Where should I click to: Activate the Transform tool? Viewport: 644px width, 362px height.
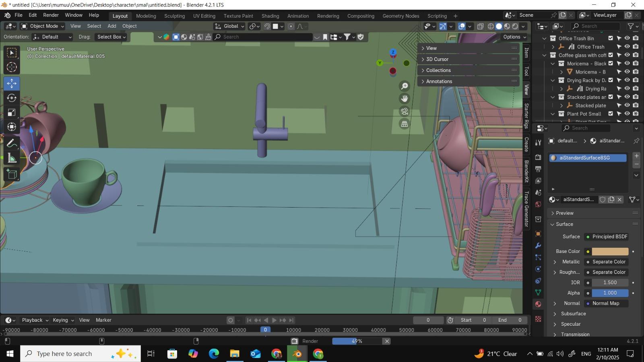point(12,127)
